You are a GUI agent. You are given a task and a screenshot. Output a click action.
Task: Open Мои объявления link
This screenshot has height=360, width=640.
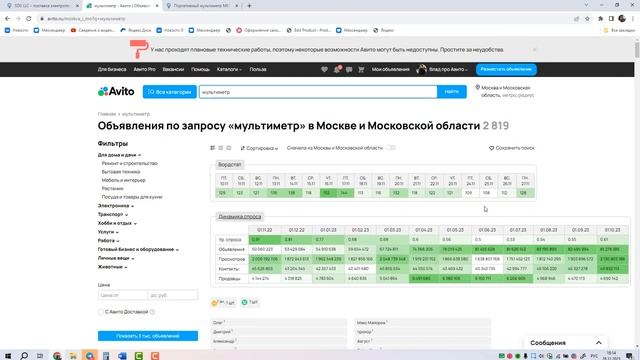(390, 69)
